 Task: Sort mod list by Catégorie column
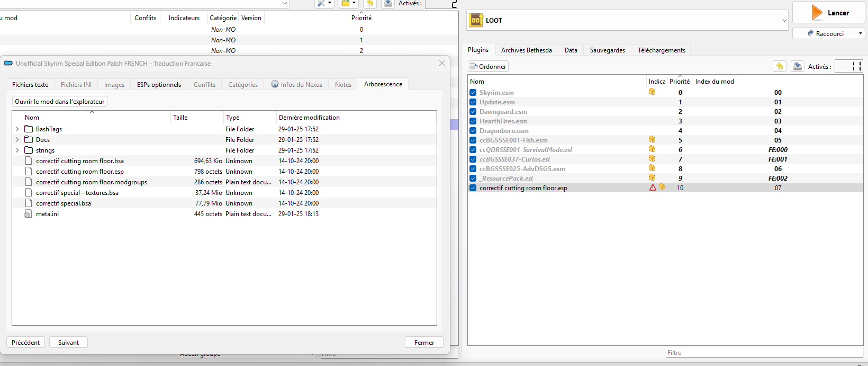223,18
